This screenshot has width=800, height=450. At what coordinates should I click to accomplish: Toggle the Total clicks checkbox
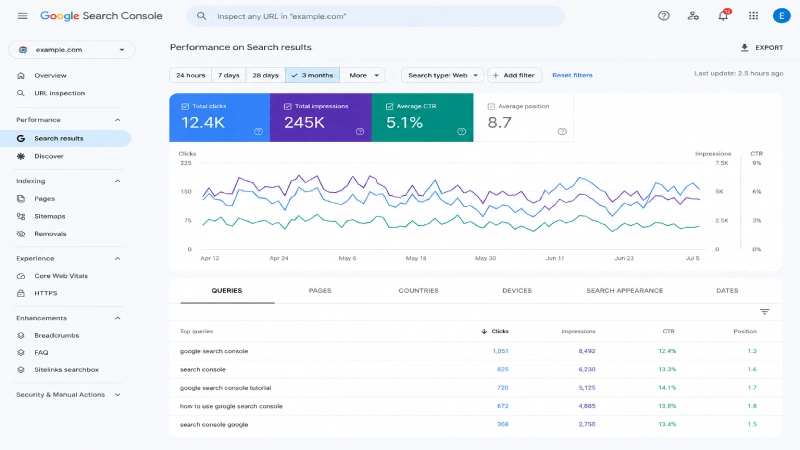coord(185,107)
